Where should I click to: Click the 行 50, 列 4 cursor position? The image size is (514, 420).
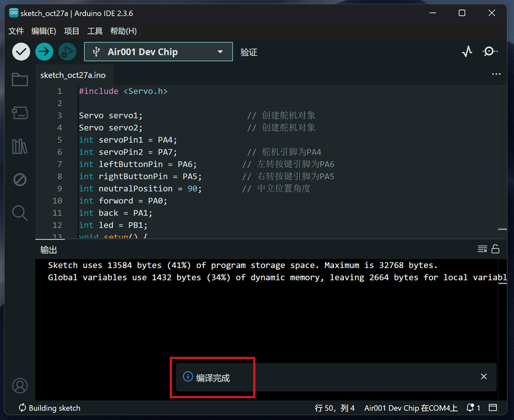(335, 408)
